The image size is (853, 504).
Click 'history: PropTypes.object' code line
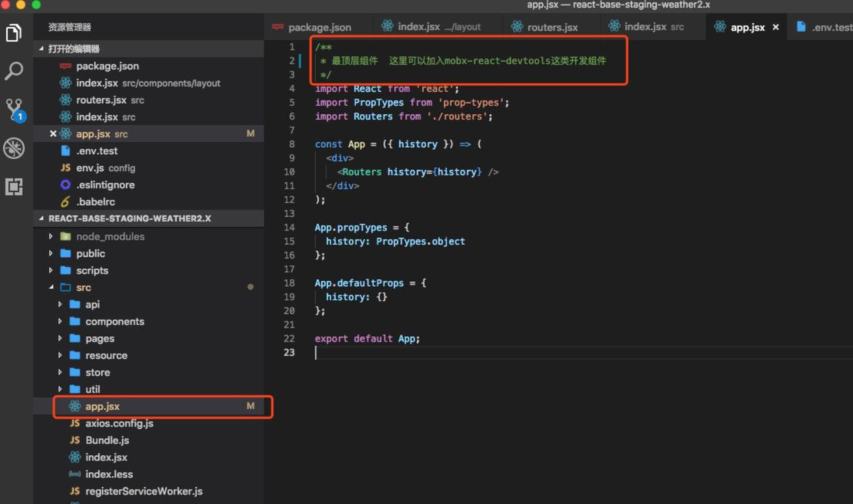(x=396, y=241)
